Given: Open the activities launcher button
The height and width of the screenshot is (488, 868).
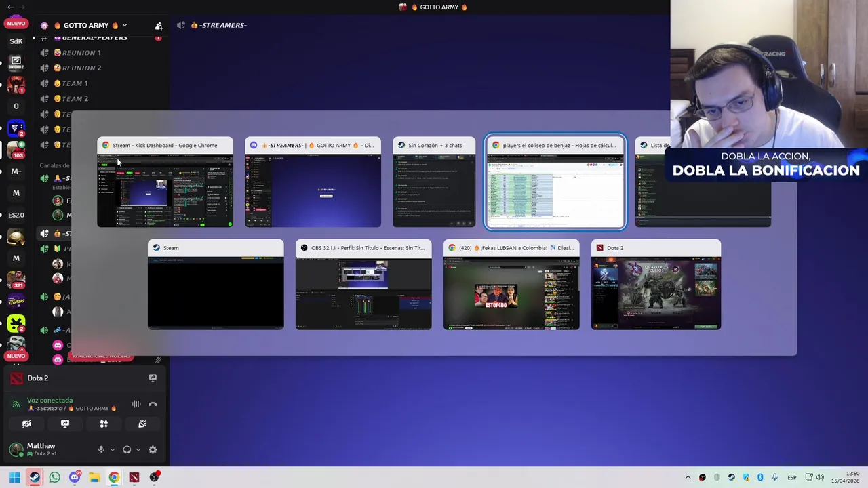Looking at the screenshot, I should pos(104,424).
